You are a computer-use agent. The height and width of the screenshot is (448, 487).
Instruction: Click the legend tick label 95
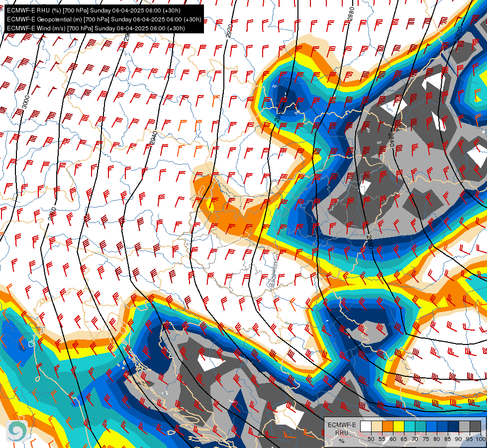(x=469, y=439)
